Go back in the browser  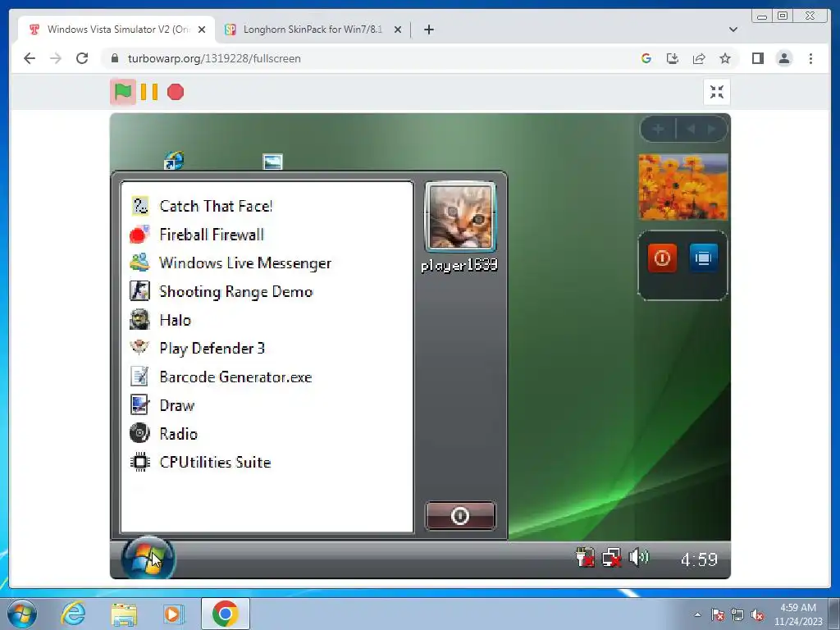pyautogui.click(x=30, y=58)
